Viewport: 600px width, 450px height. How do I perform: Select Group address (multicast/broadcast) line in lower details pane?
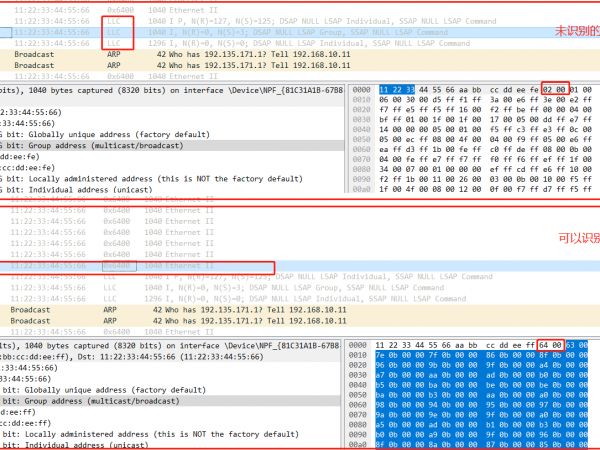pos(100,396)
